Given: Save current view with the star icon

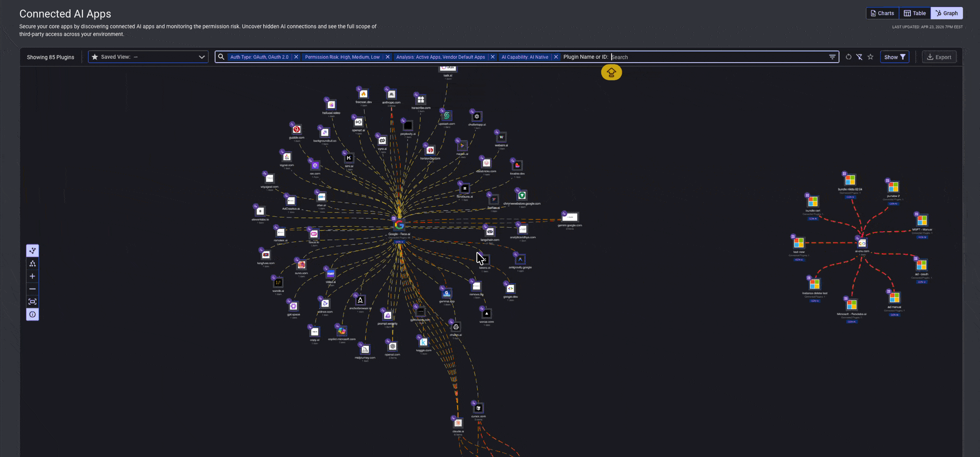Looking at the screenshot, I should (871, 57).
